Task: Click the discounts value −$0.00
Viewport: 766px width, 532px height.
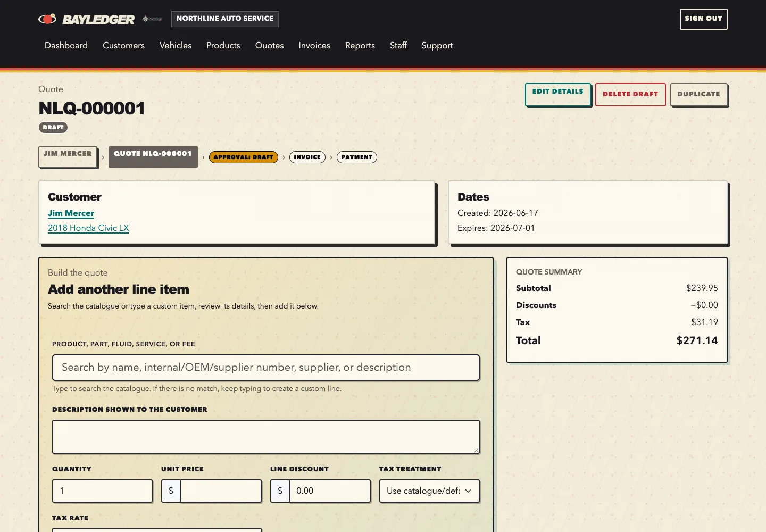Action: (704, 305)
